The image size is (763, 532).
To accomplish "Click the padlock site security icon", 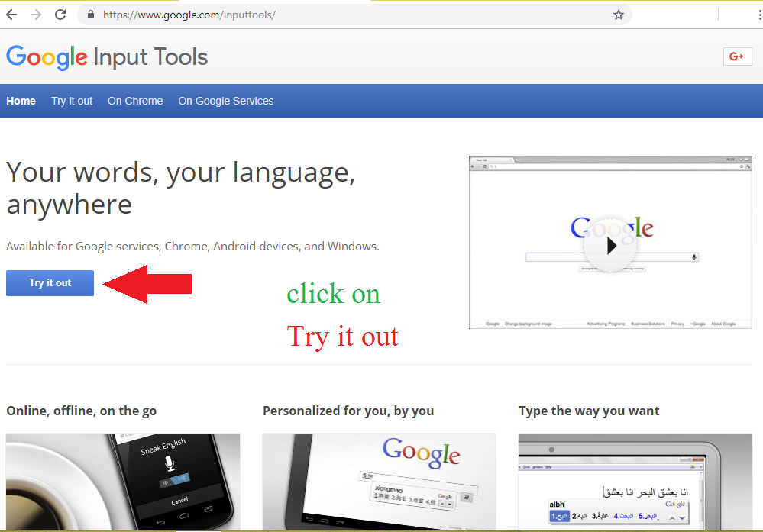I will pyautogui.click(x=91, y=15).
